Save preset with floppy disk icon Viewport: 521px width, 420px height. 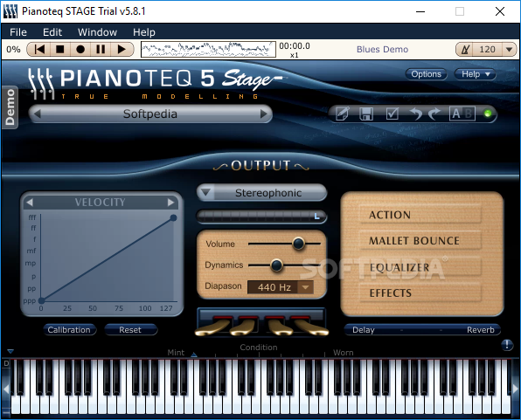[x=366, y=114]
